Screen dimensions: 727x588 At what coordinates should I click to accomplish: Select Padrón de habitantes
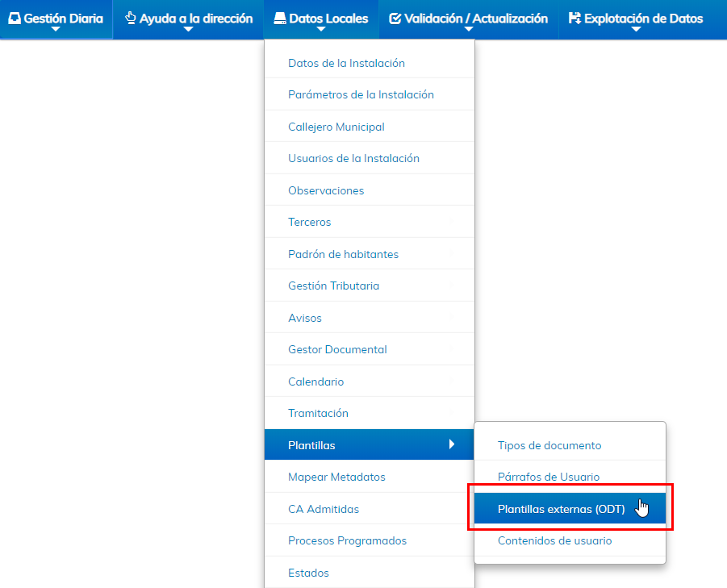point(343,254)
